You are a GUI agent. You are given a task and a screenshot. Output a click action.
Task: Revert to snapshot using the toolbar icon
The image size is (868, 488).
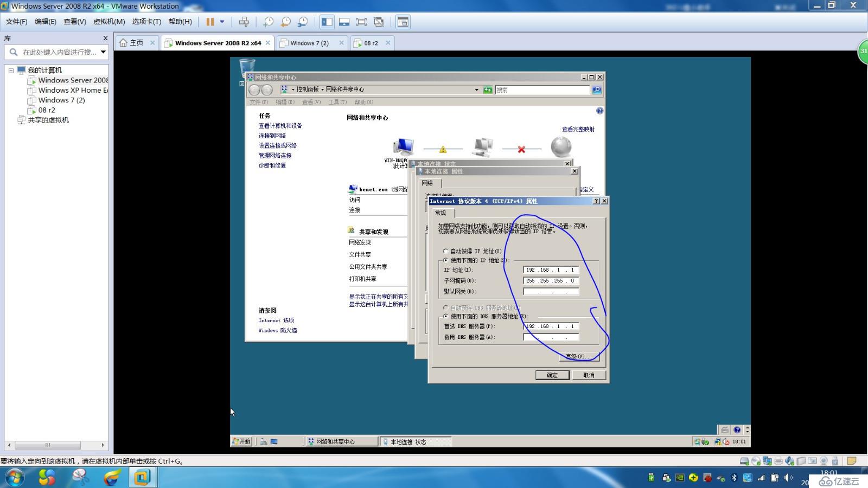285,22
